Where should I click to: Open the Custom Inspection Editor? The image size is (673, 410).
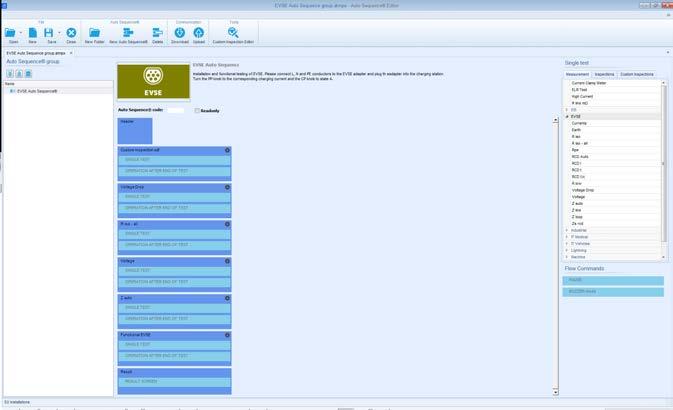233,33
